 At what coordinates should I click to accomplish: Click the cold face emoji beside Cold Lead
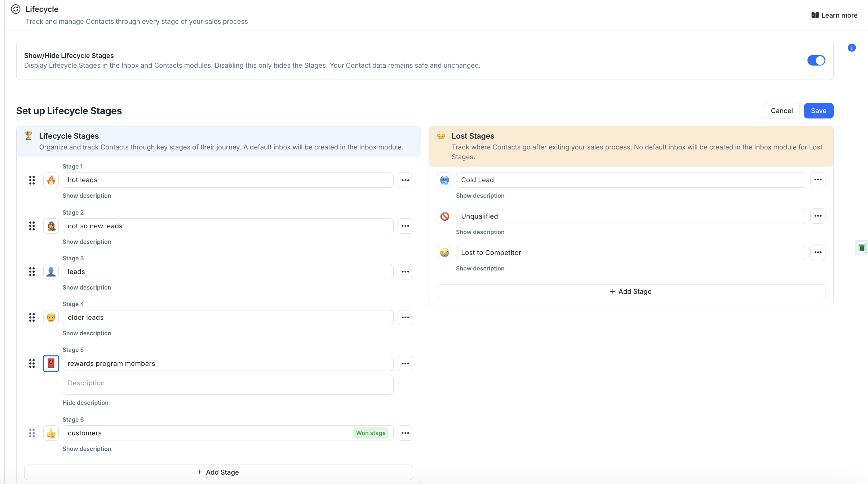click(444, 180)
